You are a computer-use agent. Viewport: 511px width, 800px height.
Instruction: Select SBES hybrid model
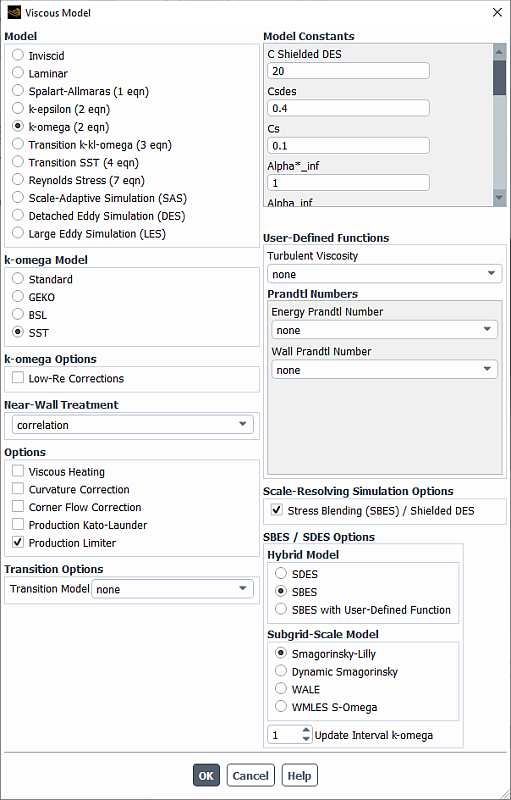tap(281, 591)
